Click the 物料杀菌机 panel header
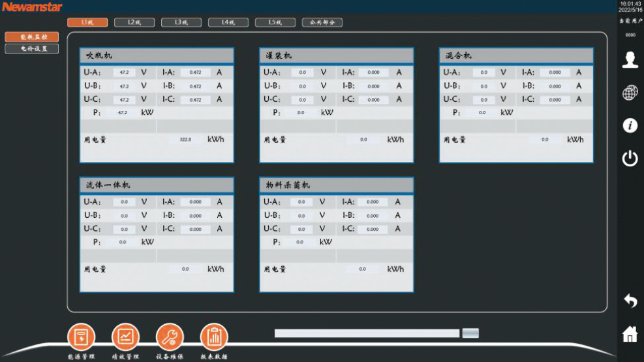644x362 pixels. pos(337,185)
